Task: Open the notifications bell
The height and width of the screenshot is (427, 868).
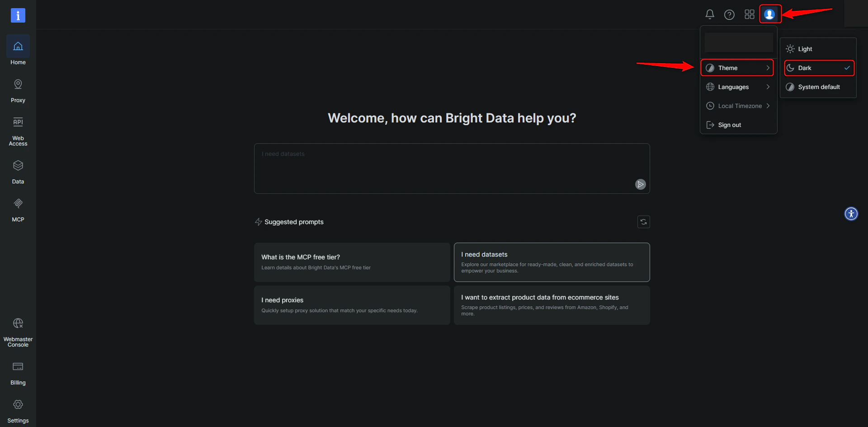Action: click(x=709, y=14)
